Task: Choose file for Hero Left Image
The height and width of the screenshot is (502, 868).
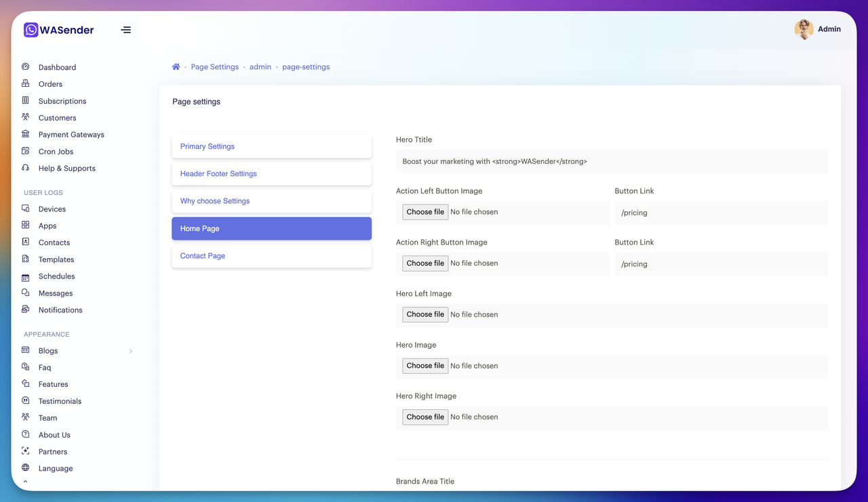Action: coord(425,314)
